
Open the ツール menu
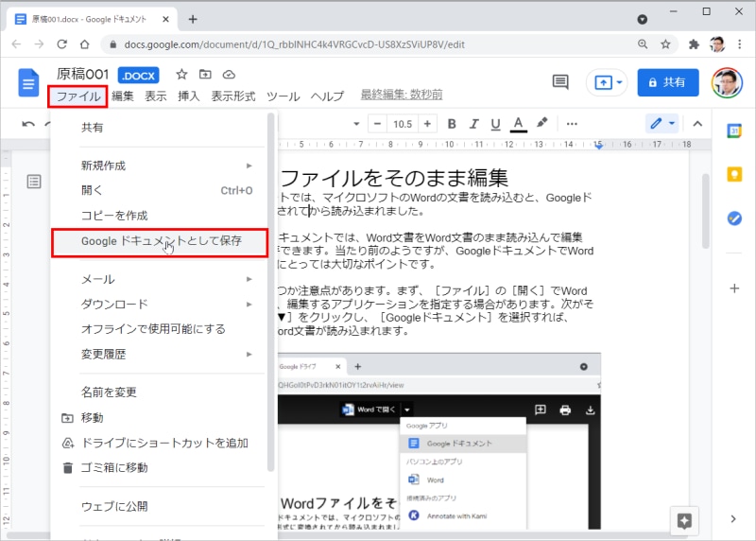coord(283,96)
